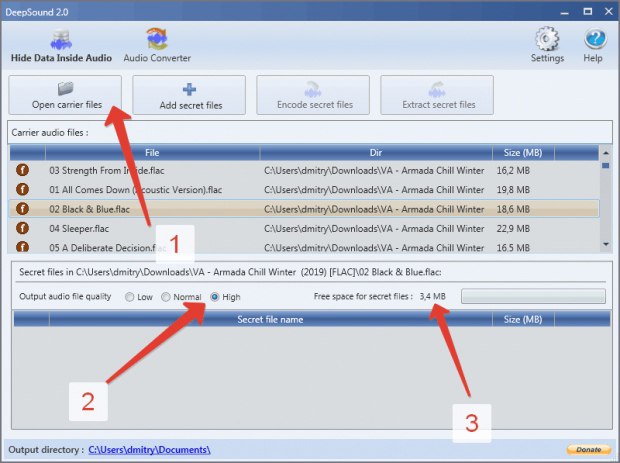
Task: Select Low output audio quality
Action: point(129,297)
